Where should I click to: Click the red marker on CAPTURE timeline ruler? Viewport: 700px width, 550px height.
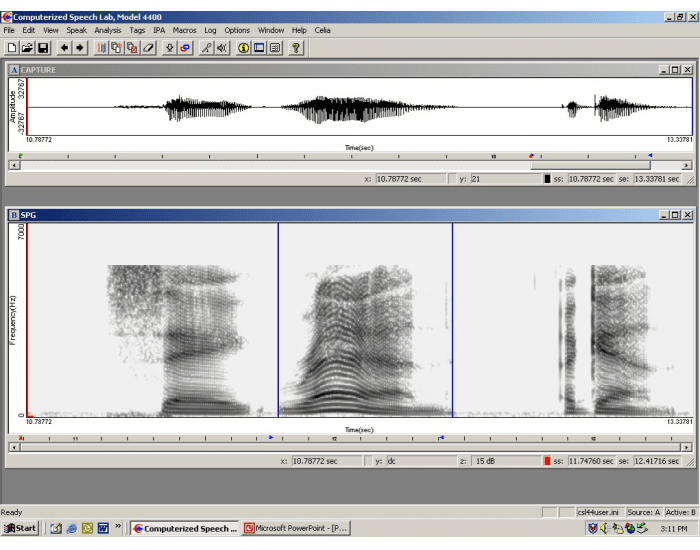tap(531, 155)
